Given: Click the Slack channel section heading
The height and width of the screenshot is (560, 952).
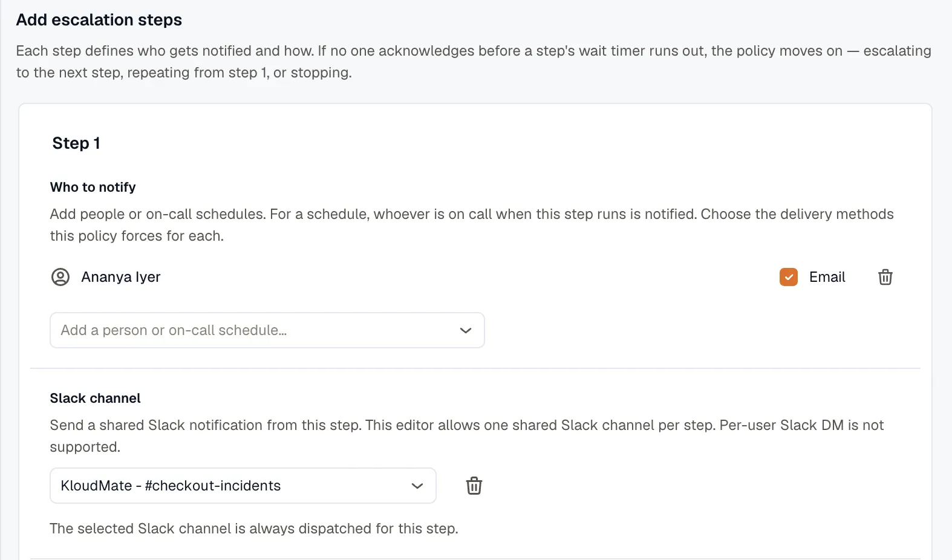Looking at the screenshot, I should 96,399.
